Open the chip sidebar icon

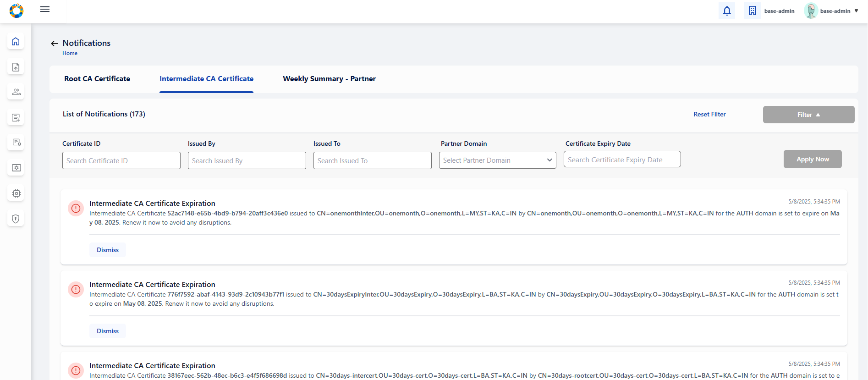[x=16, y=193]
